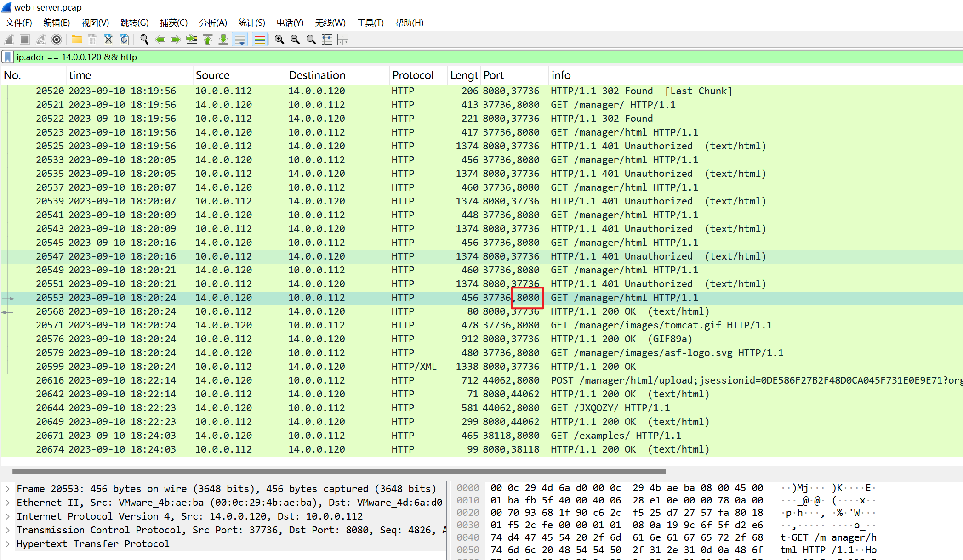Click the resize columns icon
The height and width of the screenshot is (560, 963).
[x=327, y=40]
